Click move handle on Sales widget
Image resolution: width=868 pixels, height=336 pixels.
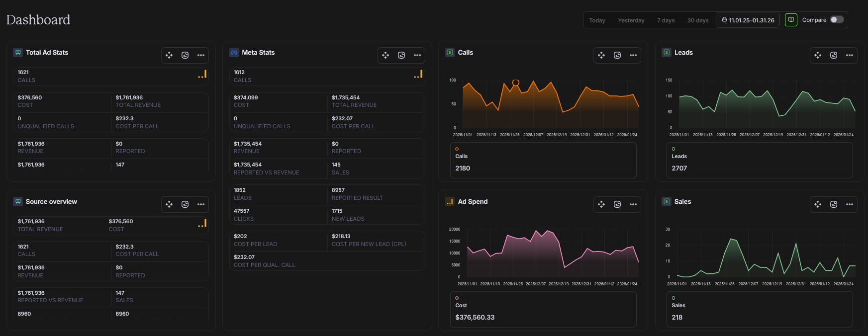tap(818, 204)
